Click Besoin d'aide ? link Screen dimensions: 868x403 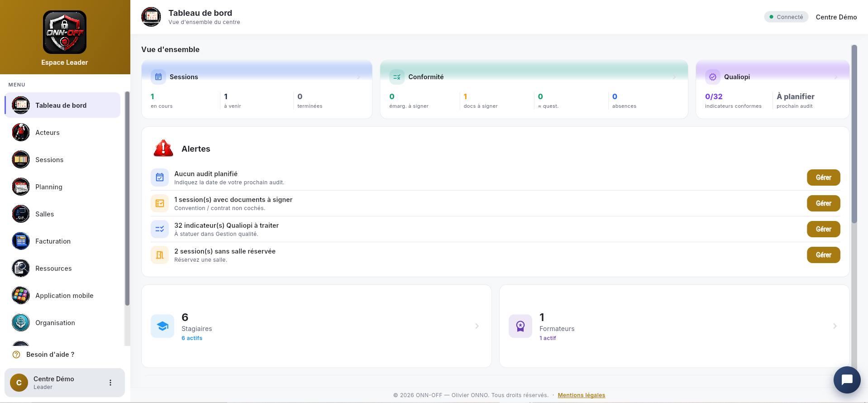(50, 355)
